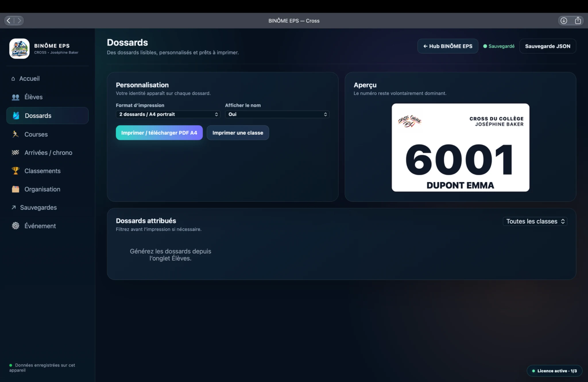588x382 pixels.
Task: Open the Afficher le nom dropdown
Action: click(277, 114)
